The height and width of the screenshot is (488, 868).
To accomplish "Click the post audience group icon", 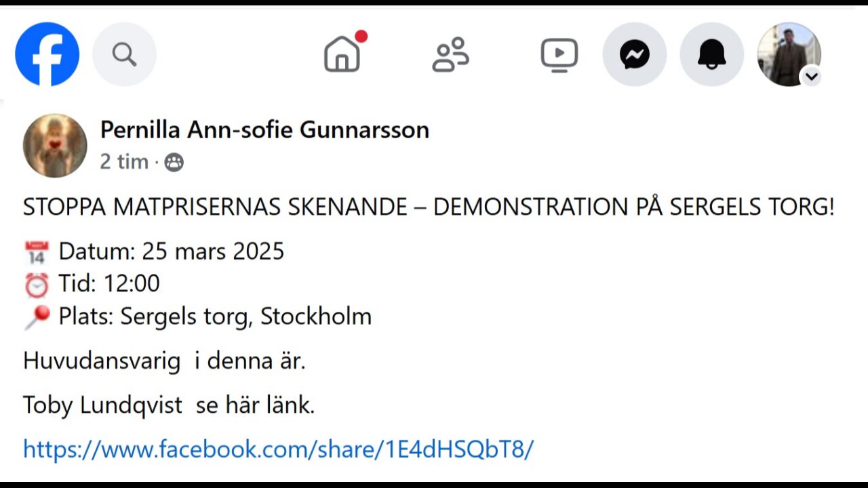I will tap(174, 163).
